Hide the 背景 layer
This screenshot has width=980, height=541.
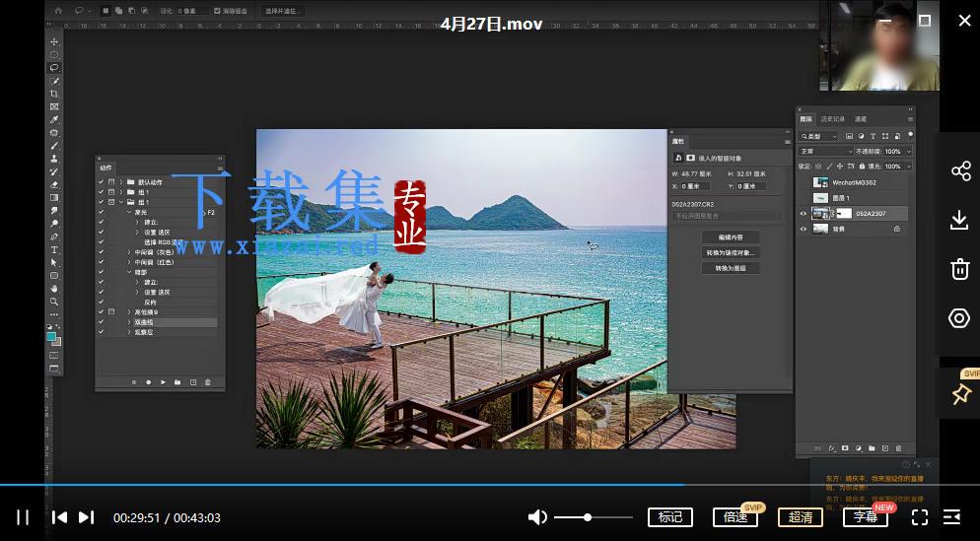coord(804,230)
